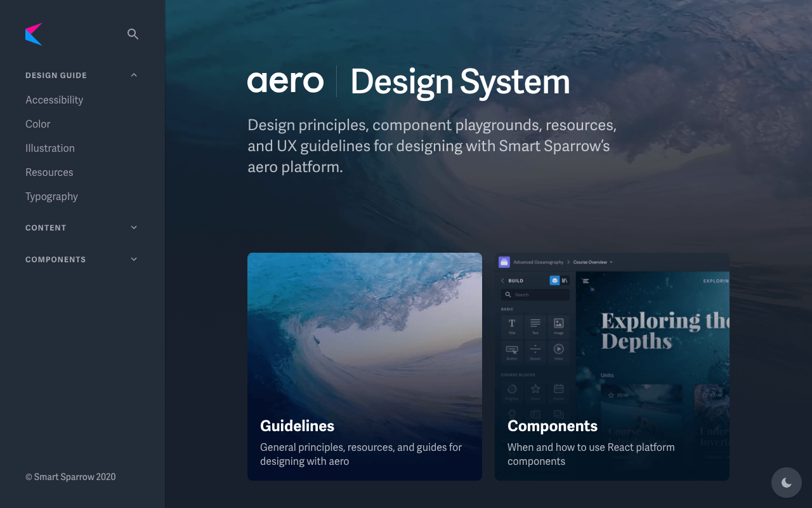The width and height of the screenshot is (812, 508).
Task: Click the Design System heading
Action: 460,83
